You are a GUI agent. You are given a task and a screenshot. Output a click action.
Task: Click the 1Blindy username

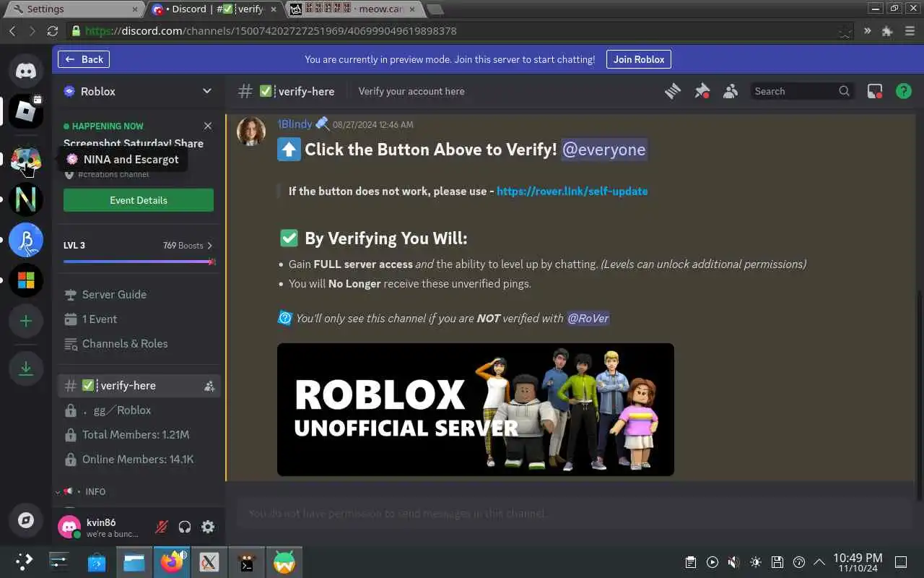tap(295, 124)
